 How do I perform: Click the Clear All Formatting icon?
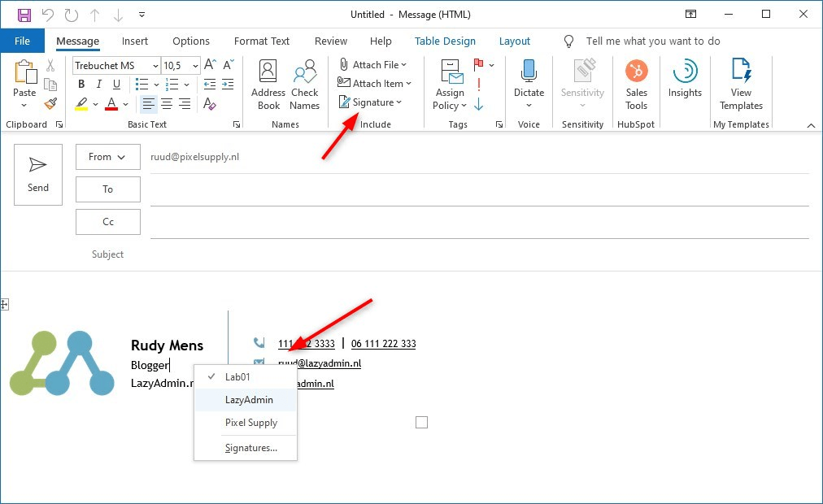coord(209,103)
